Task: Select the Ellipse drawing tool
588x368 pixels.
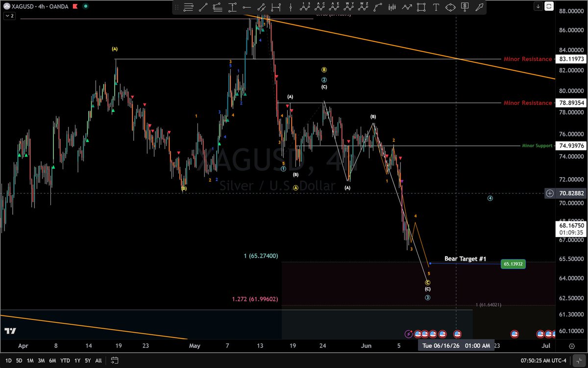Action: click(x=450, y=7)
